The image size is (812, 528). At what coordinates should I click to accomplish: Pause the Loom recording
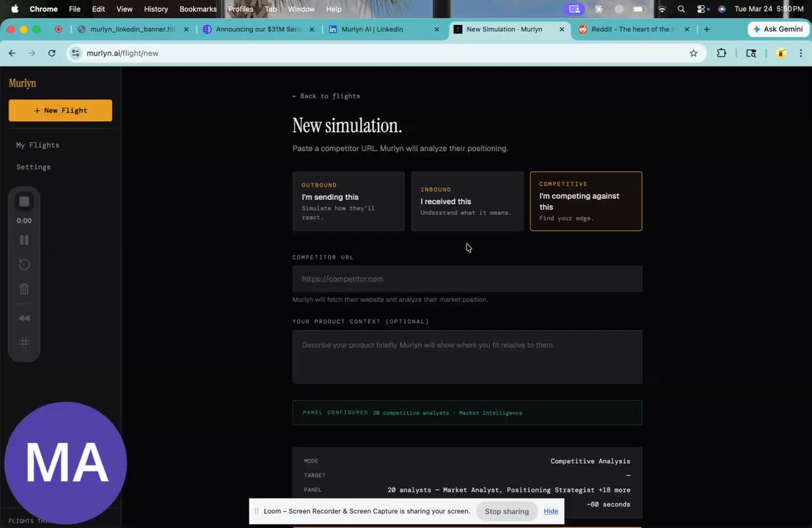[23, 241]
